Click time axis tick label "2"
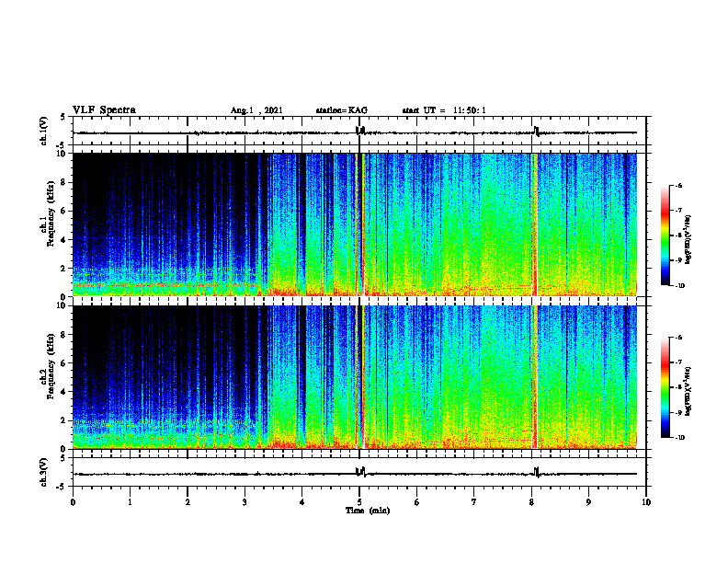728x563 pixels. click(188, 502)
